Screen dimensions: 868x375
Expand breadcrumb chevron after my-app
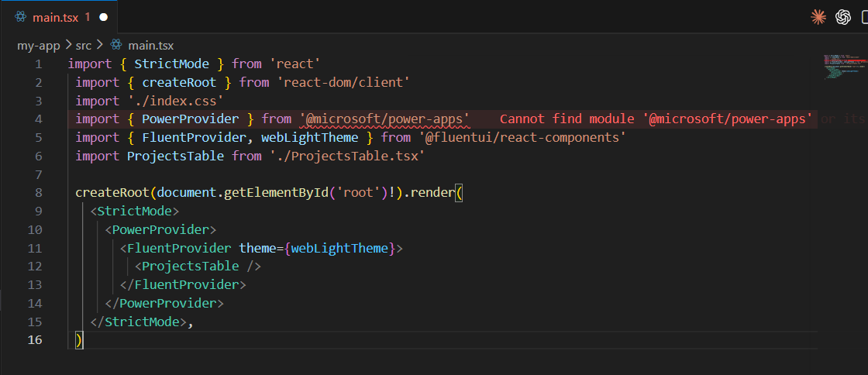(68, 46)
